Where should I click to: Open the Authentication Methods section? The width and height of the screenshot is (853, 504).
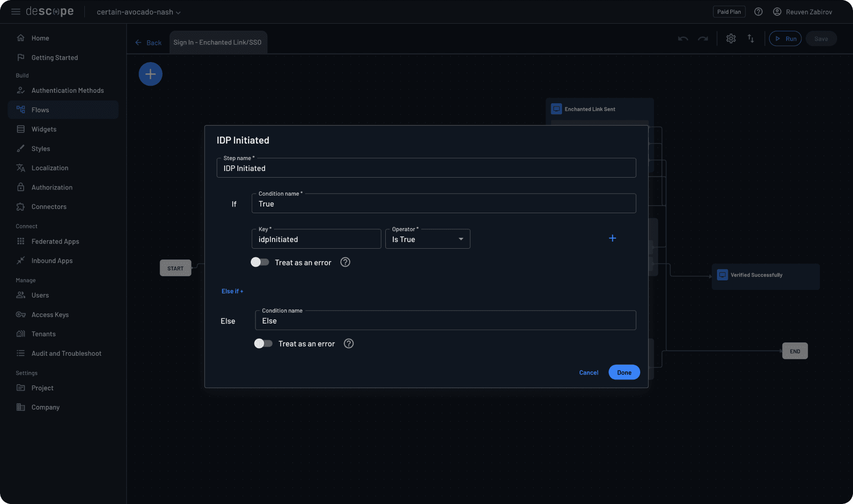(67, 90)
